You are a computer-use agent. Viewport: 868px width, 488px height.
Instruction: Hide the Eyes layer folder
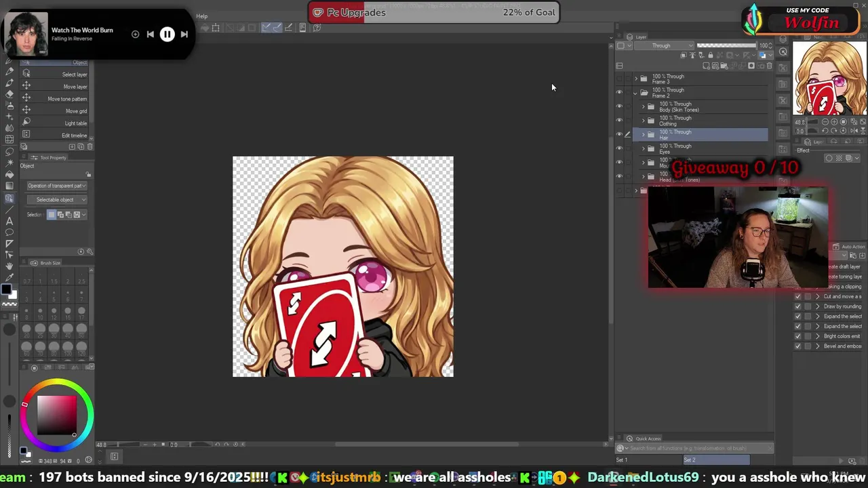pyautogui.click(x=619, y=148)
